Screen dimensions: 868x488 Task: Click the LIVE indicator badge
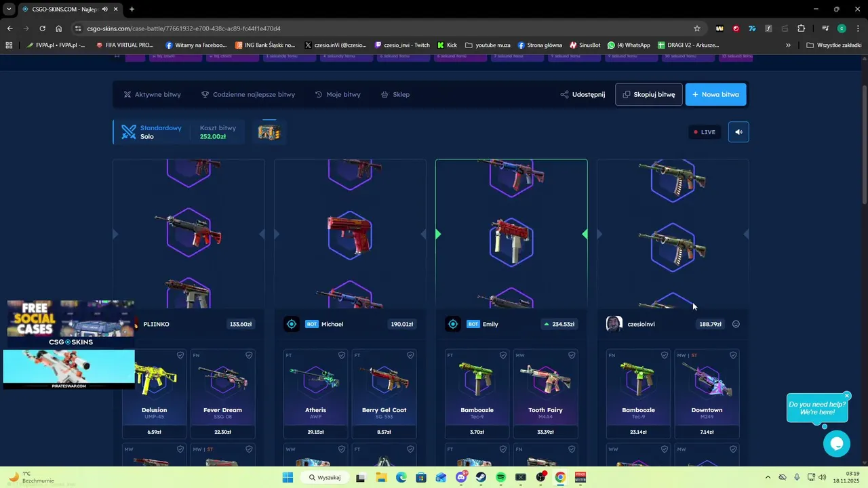point(705,132)
